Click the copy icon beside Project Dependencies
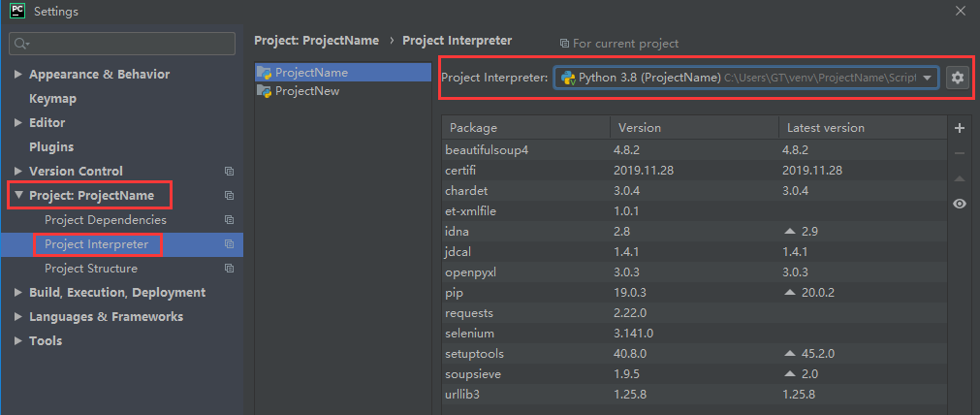 230,220
